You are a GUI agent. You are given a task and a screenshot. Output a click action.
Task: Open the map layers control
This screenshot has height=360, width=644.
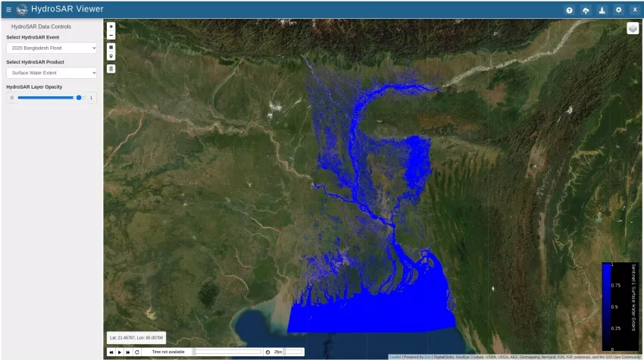tap(633, 28)
